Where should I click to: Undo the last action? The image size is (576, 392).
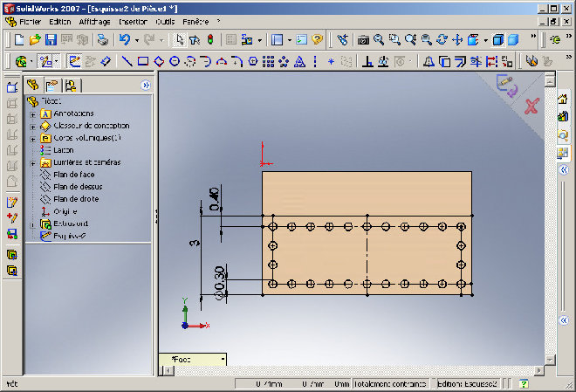point(125,39)
